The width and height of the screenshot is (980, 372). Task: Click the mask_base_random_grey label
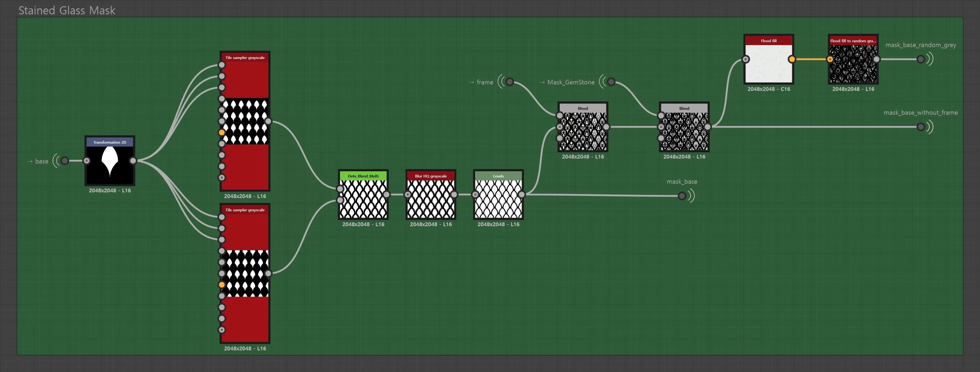pyautogui.click(x=921, y=45)
